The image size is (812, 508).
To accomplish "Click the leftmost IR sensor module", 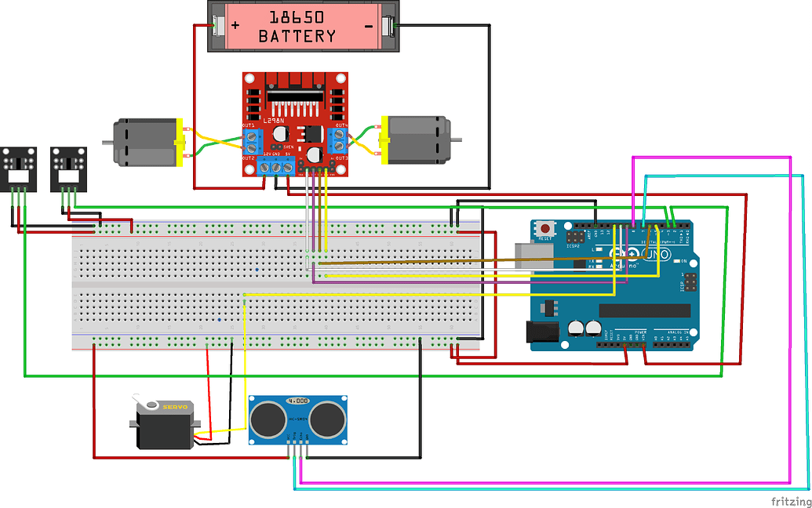I will [x=17, y=169].
